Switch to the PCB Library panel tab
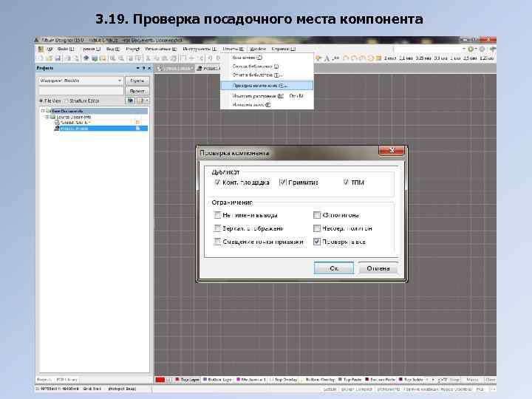 66,380
